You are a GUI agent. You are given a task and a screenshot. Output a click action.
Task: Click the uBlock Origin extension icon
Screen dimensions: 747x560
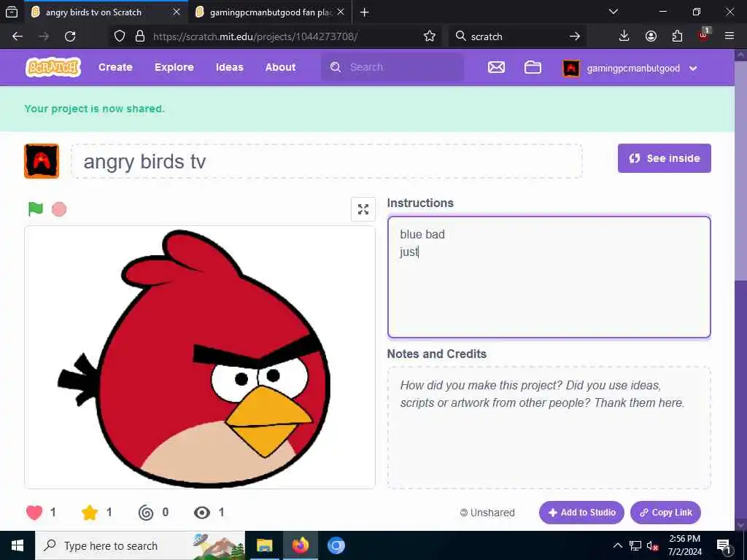(703, 35)
